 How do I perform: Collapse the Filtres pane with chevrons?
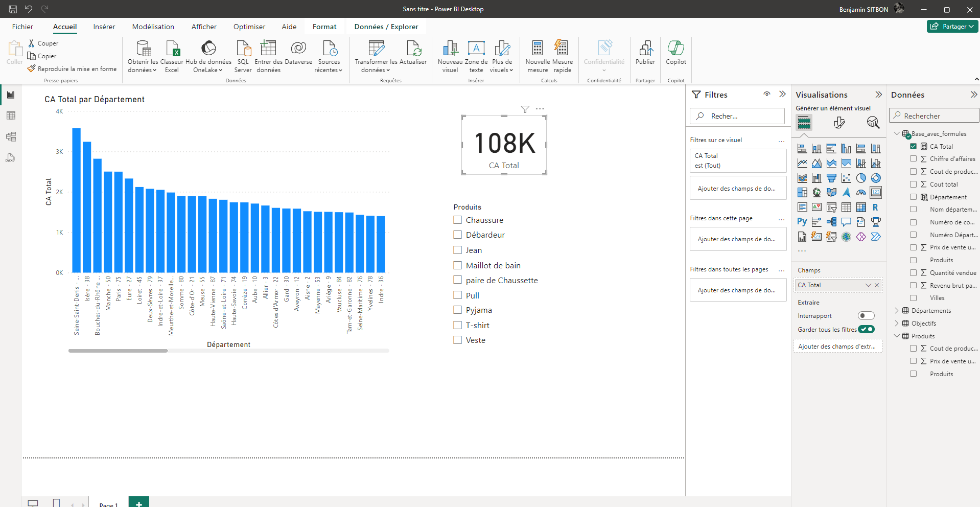coord(782,94)
